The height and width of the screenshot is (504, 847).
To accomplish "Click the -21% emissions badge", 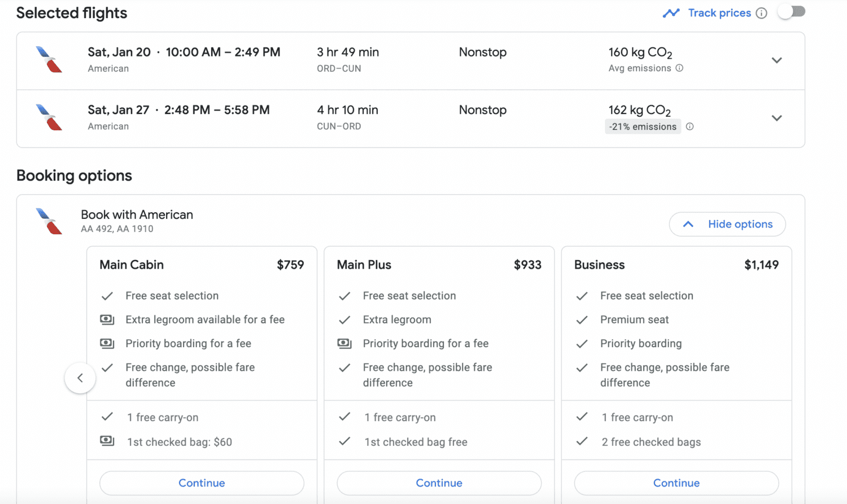I will click(643, 126).
